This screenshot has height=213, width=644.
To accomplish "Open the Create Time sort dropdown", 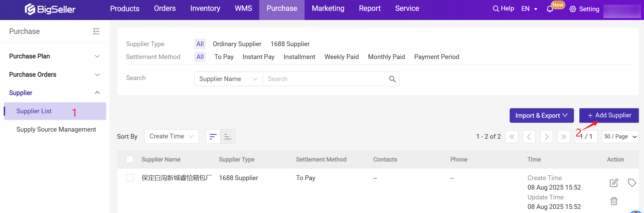I will (x=171, y=136).
